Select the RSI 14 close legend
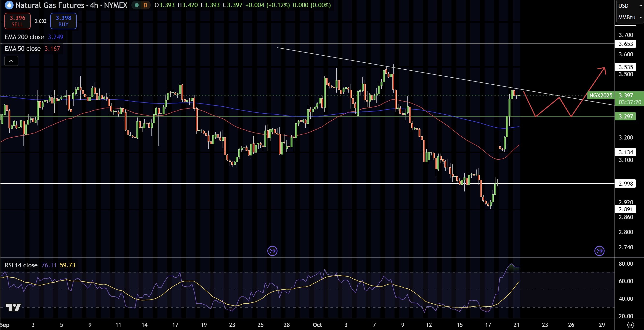The width and height of the screenshot is (644, 330). point(21,265)
